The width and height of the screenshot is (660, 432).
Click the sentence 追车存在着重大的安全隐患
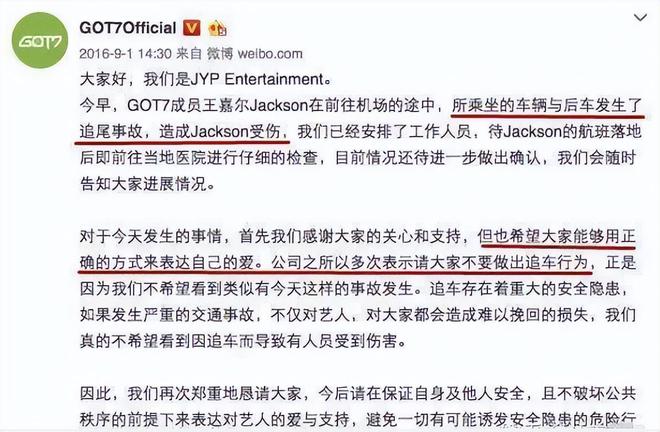click(x=524, y=289)
